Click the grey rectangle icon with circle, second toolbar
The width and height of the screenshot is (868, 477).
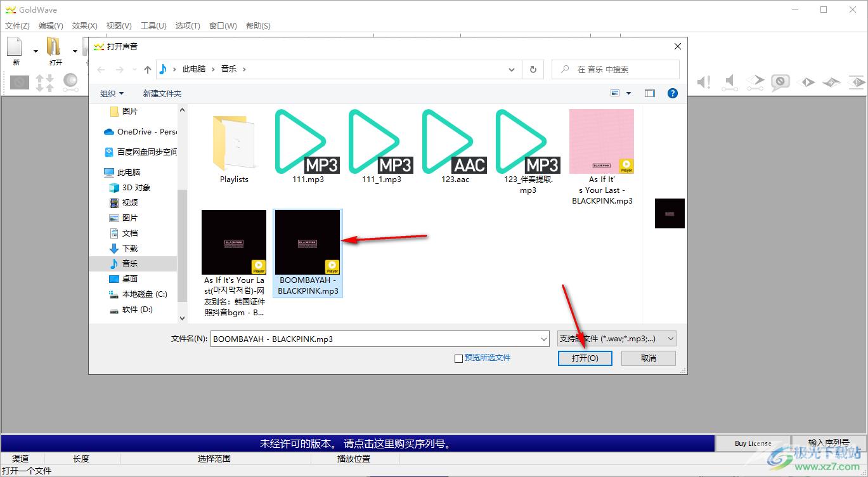click(20, 82)
